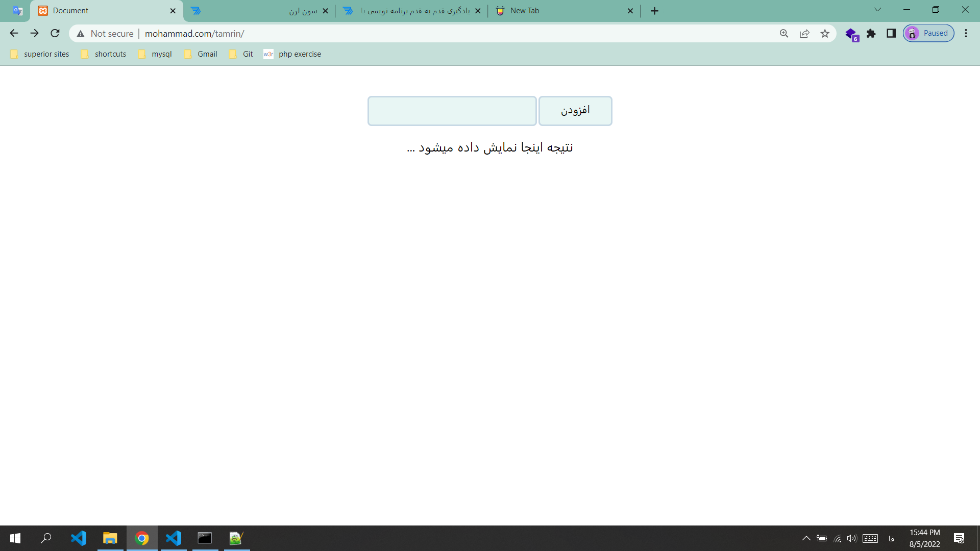The height and width of the screenshot is (551, 980).
Task: Close the New Tab tab
Action: [630, 11]
